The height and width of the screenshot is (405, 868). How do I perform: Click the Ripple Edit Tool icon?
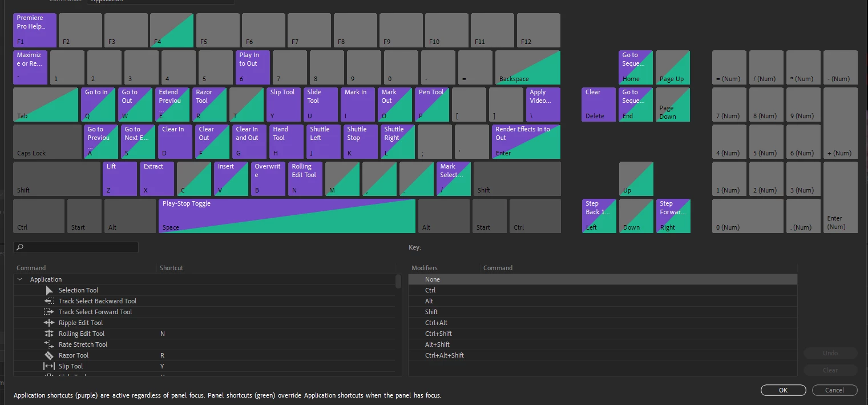[49, 323]
